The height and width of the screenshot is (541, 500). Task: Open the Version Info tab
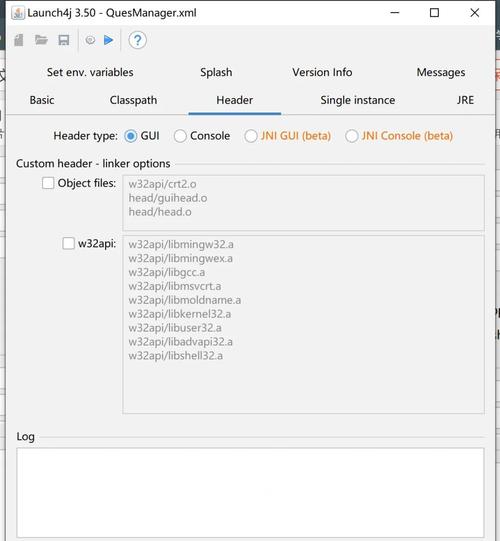click(322, 72)
